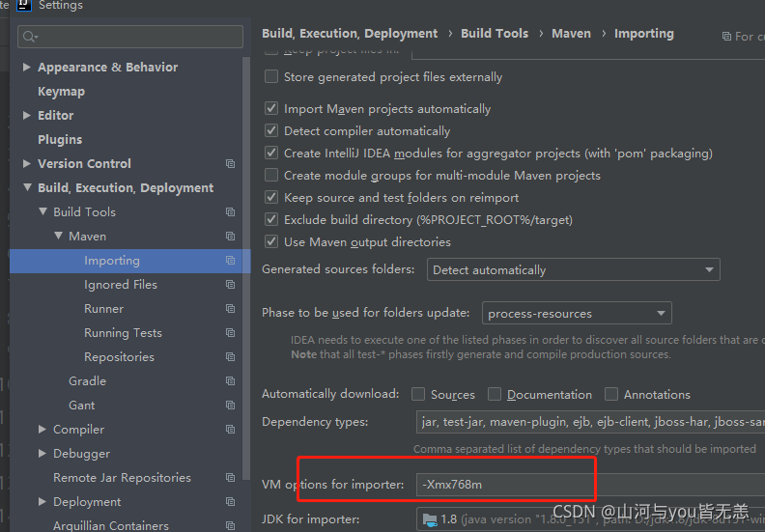Select Plugins in settings tree
Image resolution: width=765 pixels, height=532 pixels.
60,139
